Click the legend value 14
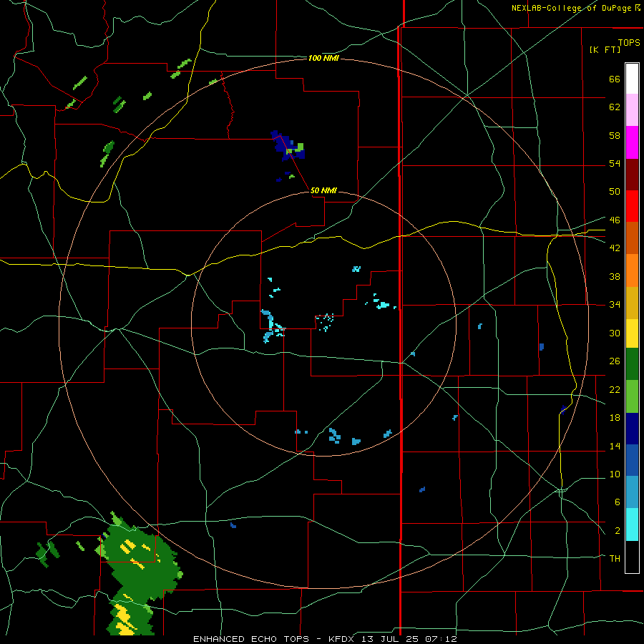The height and width of the screenshot is (644, 644). (x=615, y=446)
